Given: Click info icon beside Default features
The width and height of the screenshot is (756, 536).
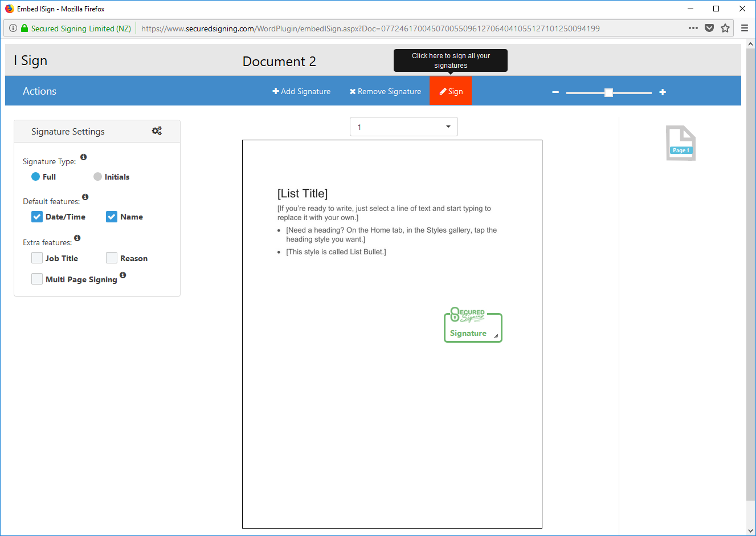Looking at the screenshot, I should pyautogui.click(x=85, y=197).
